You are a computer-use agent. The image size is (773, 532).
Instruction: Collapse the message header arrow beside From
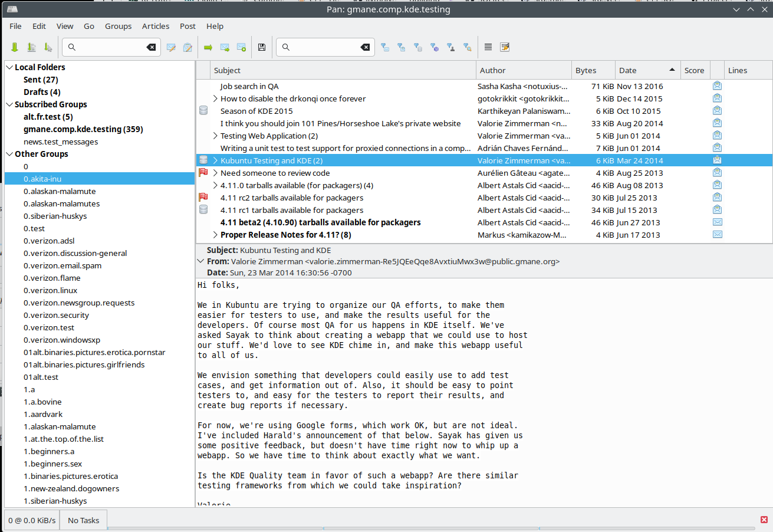[202, 261]
